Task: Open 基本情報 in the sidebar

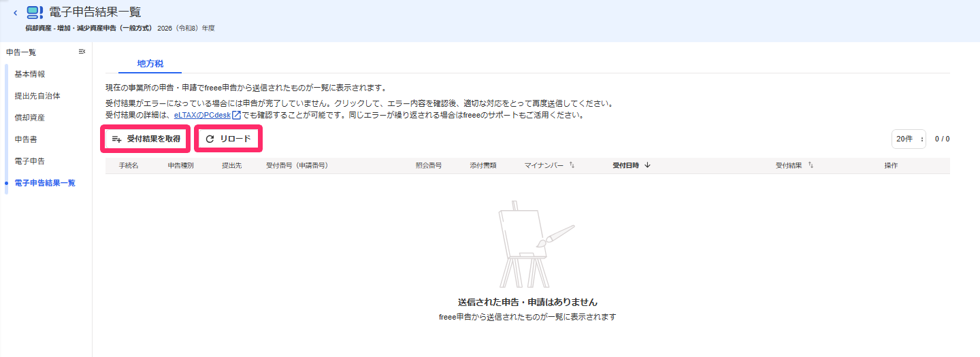Action: (x=30, y=74)
